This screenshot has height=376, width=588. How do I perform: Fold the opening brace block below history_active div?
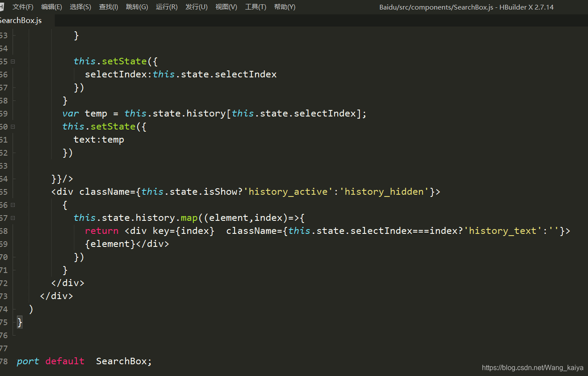[13, 205]
